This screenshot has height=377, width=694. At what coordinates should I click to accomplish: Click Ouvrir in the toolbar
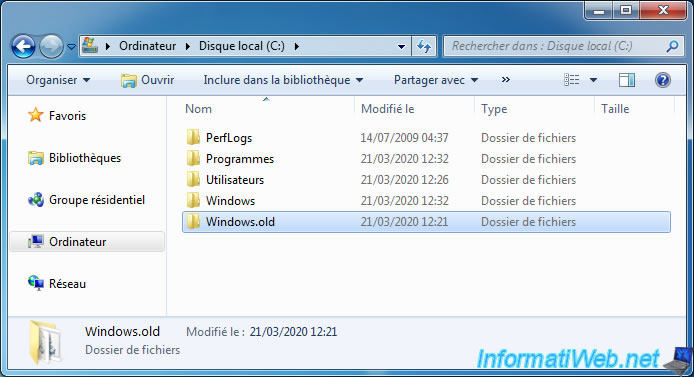click(x=147, y=80)
